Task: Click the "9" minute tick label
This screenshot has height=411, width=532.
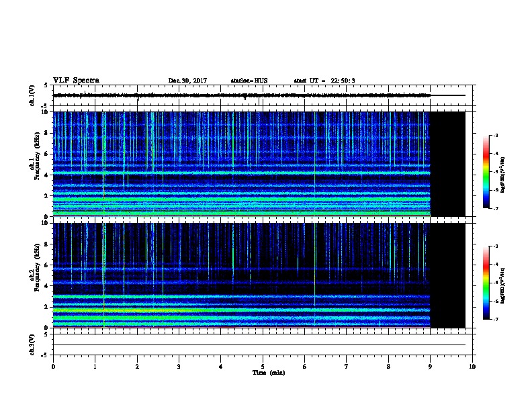Action: pyautogui.click(x=430, y=367)
